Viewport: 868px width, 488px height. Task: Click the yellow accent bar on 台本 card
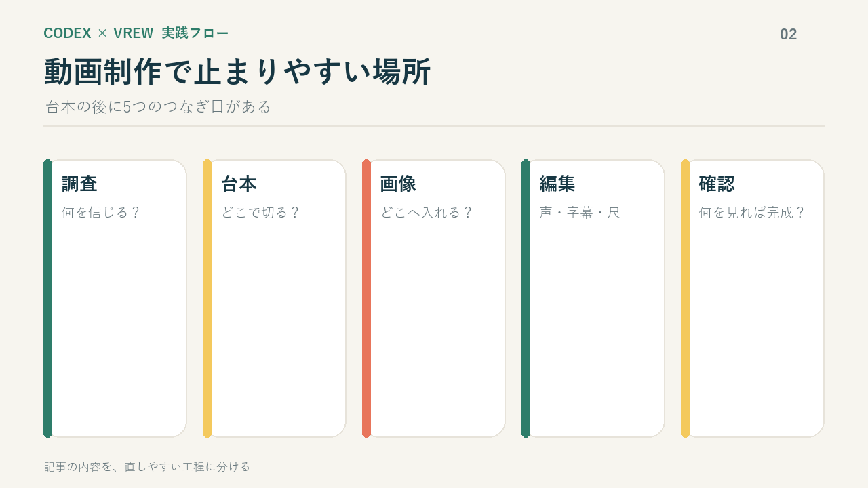[x=207, y=298]
